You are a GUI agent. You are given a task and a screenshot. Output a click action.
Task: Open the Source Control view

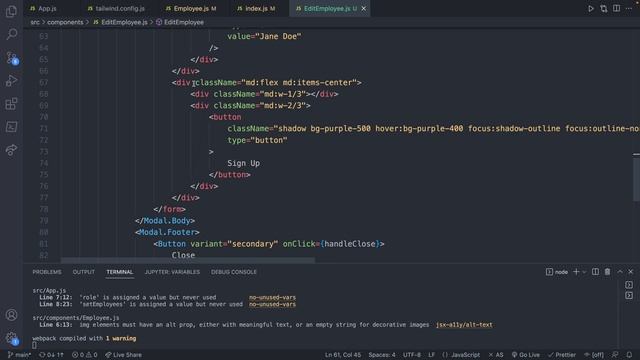[x=11, y=57]
